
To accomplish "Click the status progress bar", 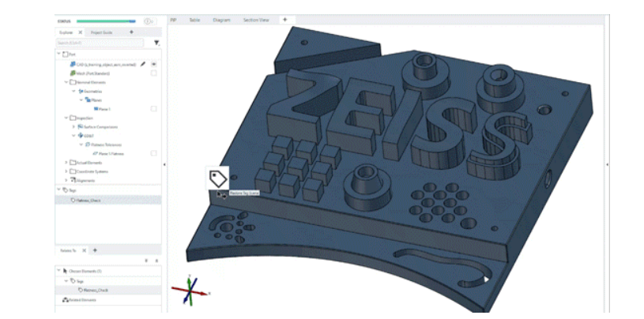I will pyautogui.click(x=106, y=21).
